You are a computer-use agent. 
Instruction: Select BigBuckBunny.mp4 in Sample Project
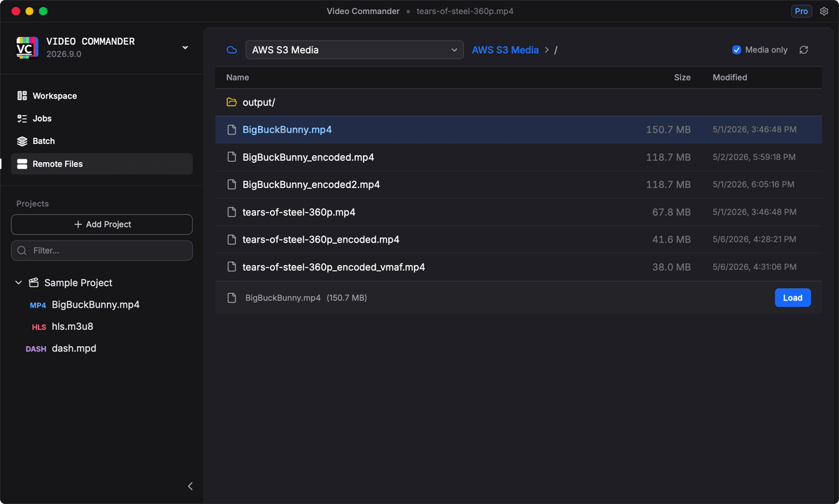click(96, 305)
